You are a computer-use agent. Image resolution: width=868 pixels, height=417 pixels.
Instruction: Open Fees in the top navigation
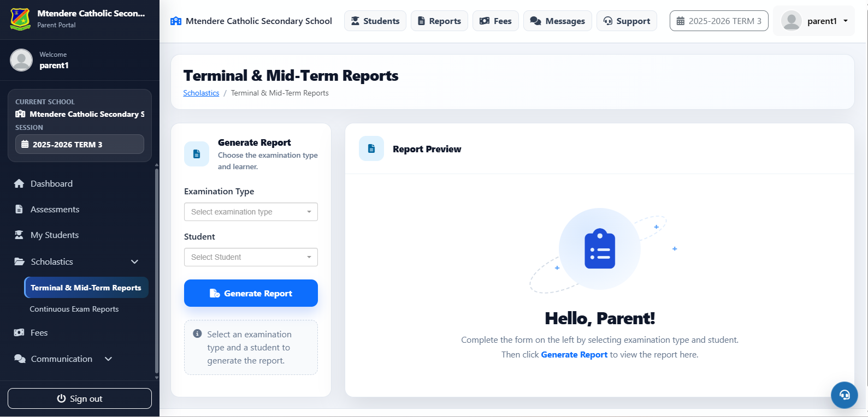click(495, 21)
